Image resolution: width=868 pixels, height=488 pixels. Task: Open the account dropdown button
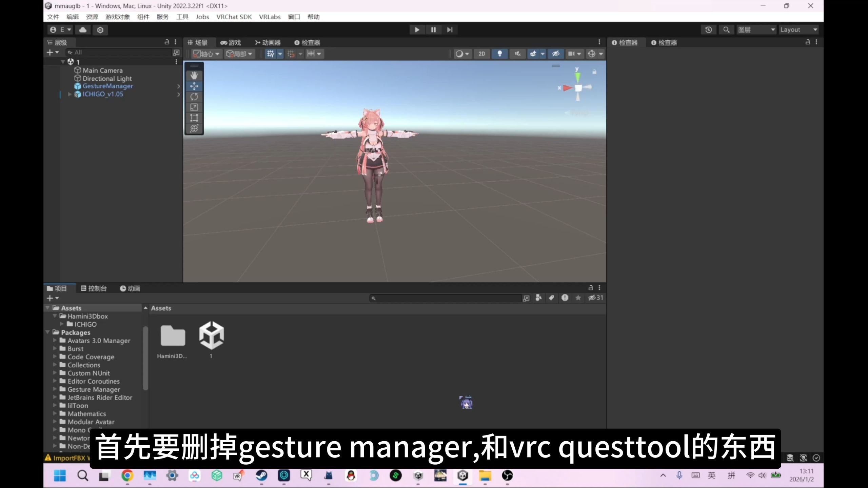tap(60, 30)
